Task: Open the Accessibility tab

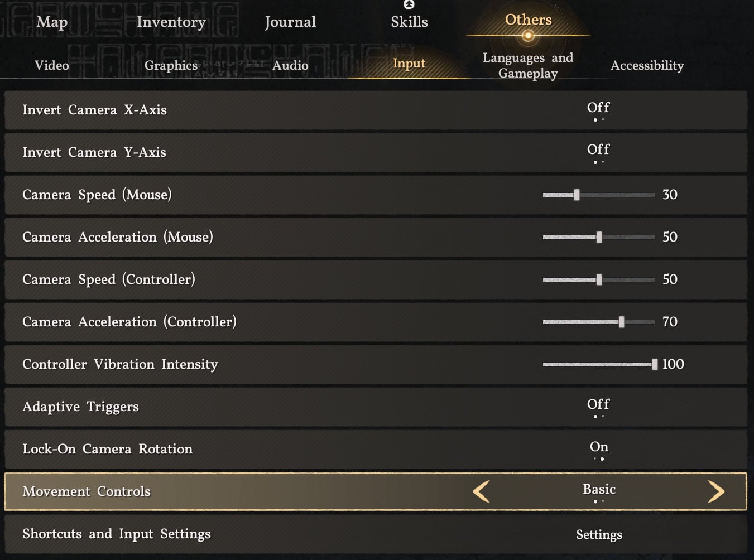Action: pos(647,65)
